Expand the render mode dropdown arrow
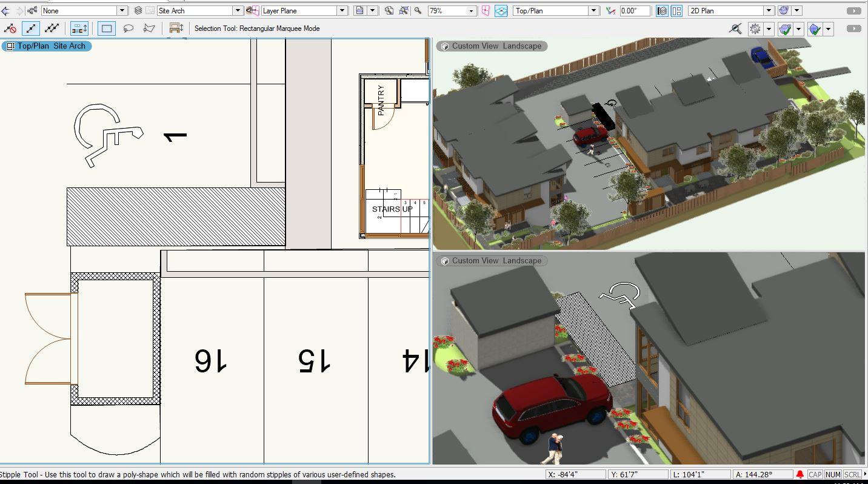 click(x=797, y=11)
